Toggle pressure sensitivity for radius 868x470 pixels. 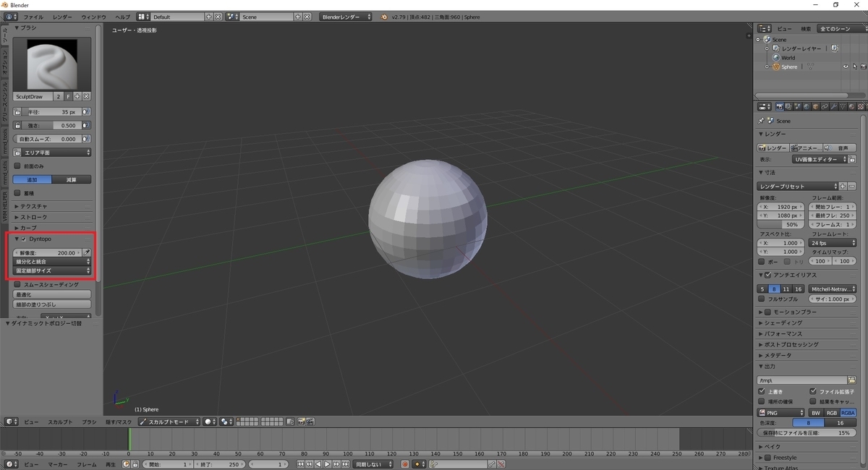[86, 112]
